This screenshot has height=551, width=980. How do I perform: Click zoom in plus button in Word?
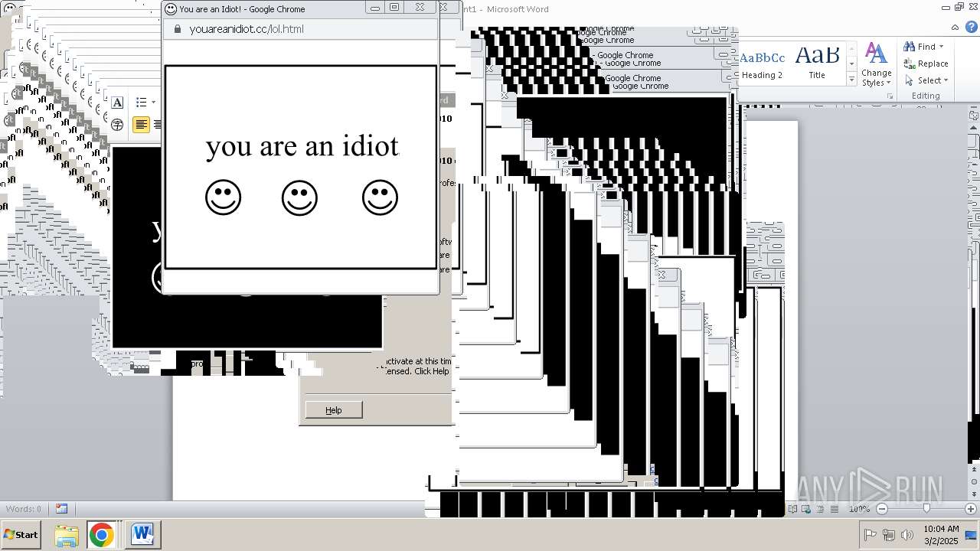pos(971,509)
